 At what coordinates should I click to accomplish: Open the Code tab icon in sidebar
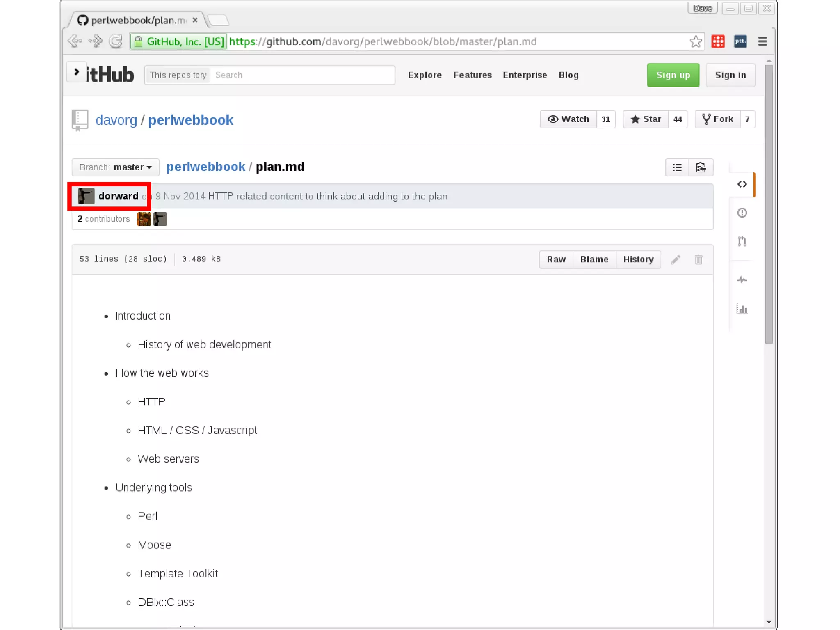(742, 184)
